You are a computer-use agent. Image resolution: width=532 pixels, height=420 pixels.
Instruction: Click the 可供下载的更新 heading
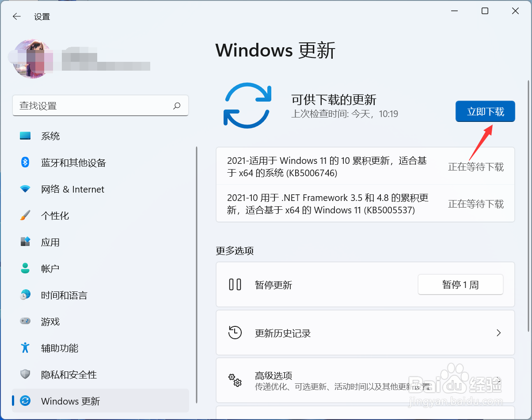tap(334, 99)
